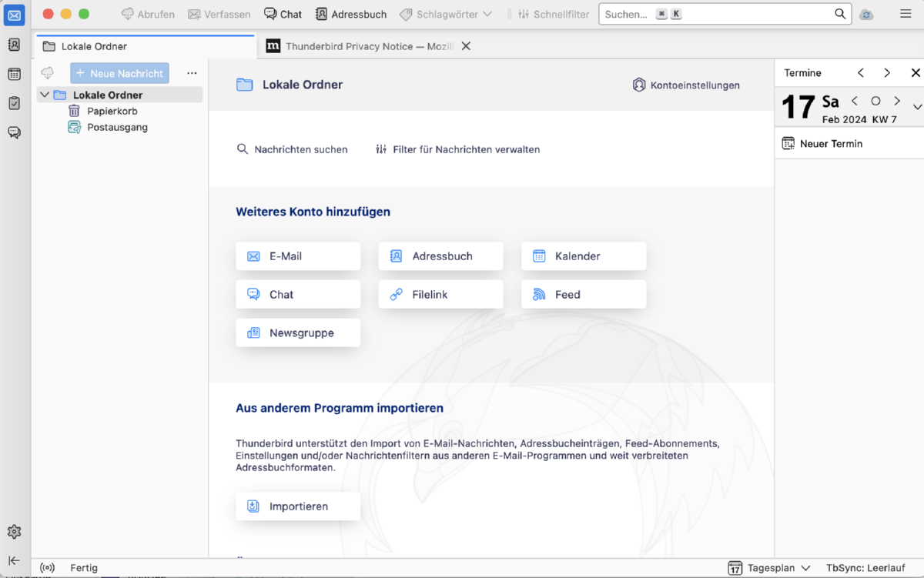Collapse the Lokale Ordner tree

coord(45,95)
